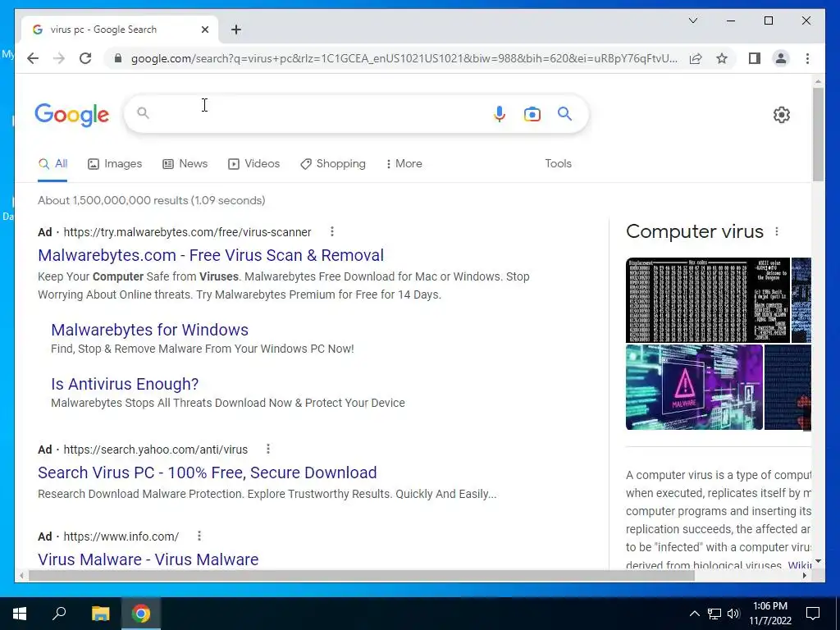
Task: Open the 'Virus Malware - Virus Malware' link
Action: [x=148, y=559]
